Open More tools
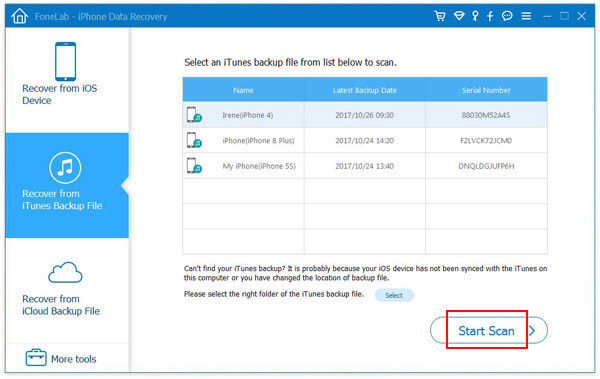This screenshot has width=600, height=379. (67, 358)
